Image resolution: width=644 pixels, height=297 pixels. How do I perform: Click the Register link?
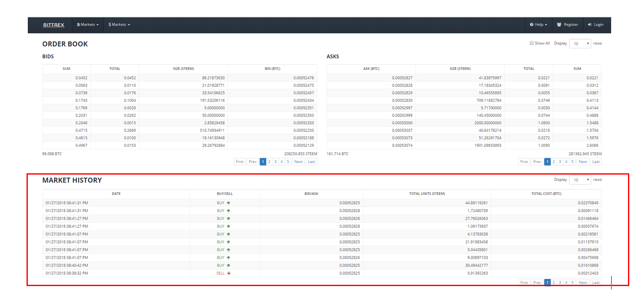pyautogui.click(x=567, y=25)
